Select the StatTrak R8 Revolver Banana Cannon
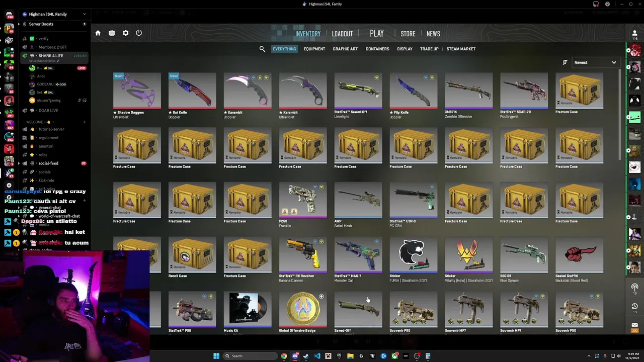 tap(303, 260)
